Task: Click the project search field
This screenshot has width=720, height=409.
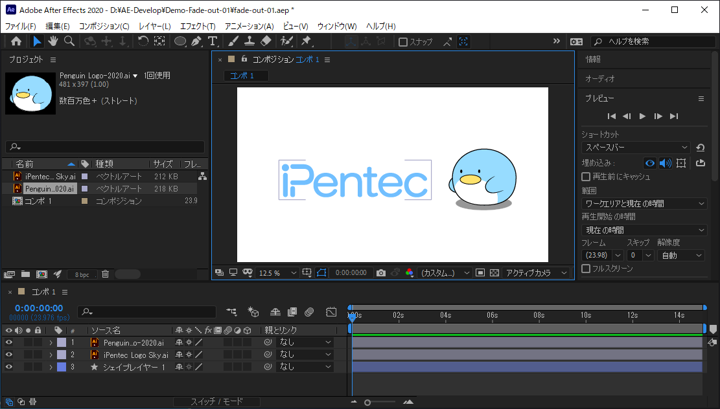Action: 105,146
